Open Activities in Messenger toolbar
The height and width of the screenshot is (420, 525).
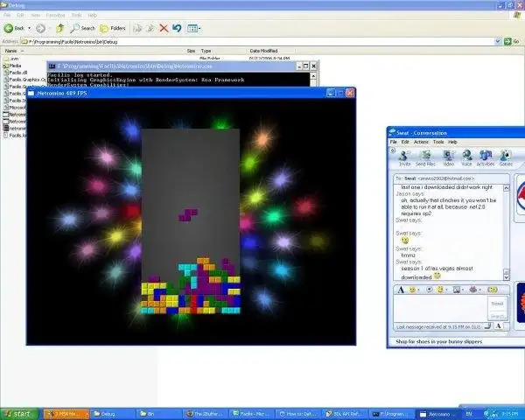pyautogui.click(x=485, y=158)
